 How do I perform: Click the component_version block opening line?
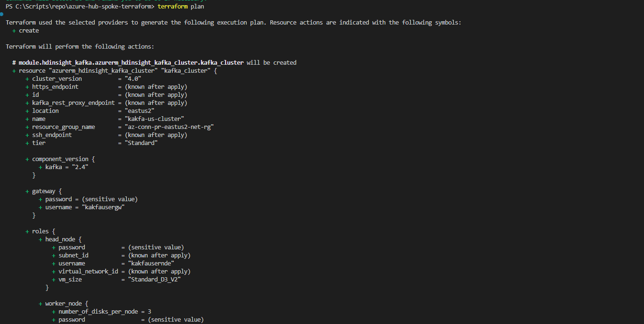point(60,159)
